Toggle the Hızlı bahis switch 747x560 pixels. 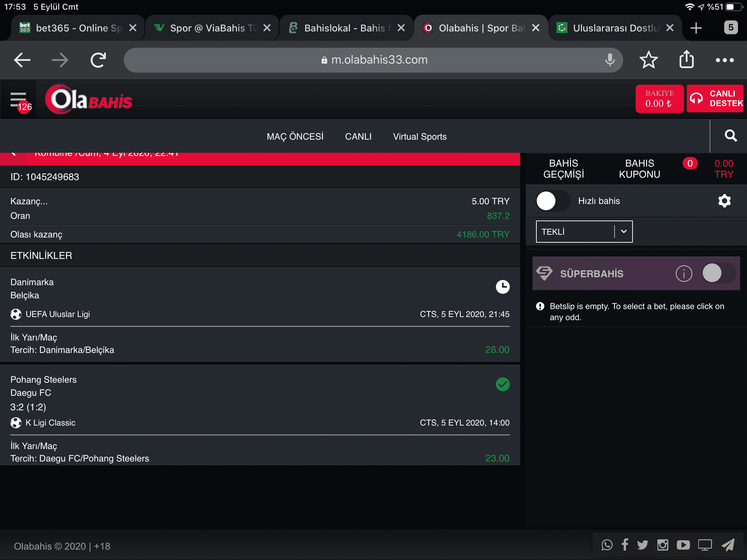coord(553,201)
